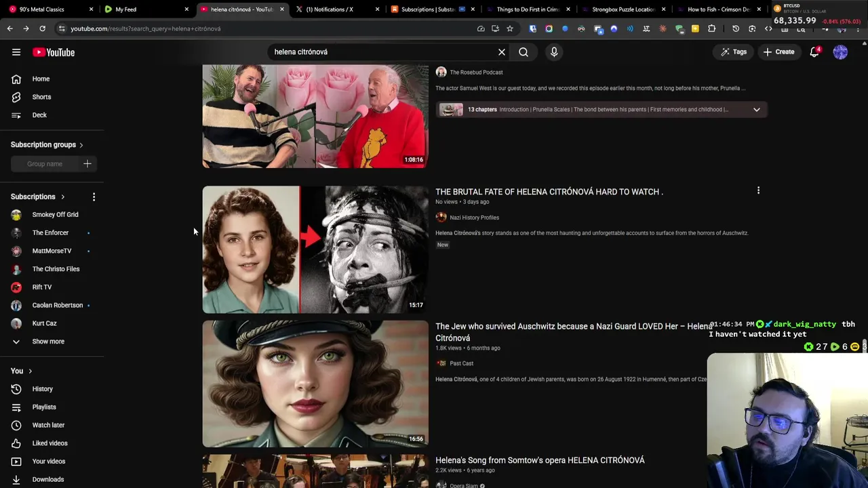Viewport: 868px width, 488px height.
Task: Bookmark this page with the star
Action: point(510,28)
